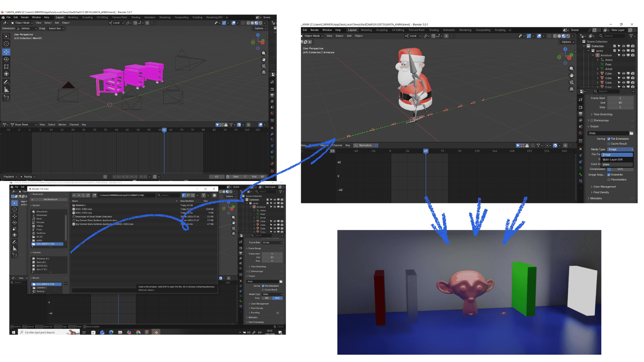Expand the Encoding panel

(x=255, y=313)
